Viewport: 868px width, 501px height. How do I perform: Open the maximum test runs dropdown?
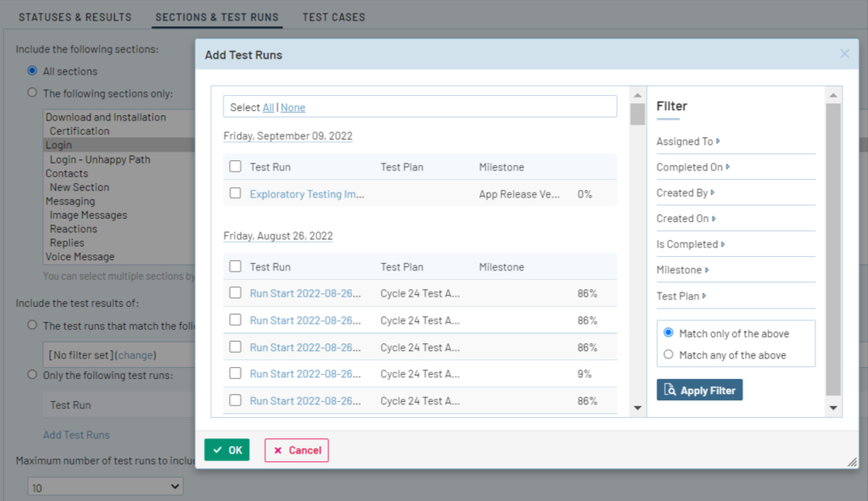click(x=105, y=487)
